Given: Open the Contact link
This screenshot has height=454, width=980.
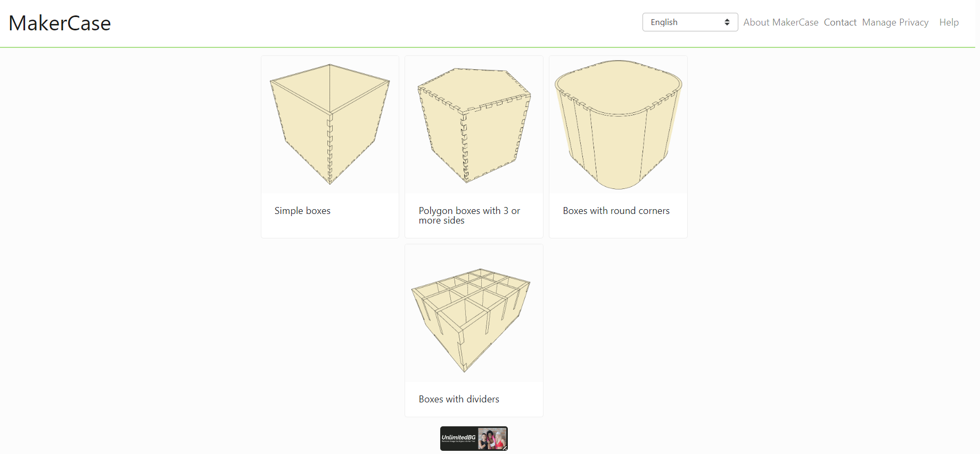Looking at the screenshot, I should point(840,22).
